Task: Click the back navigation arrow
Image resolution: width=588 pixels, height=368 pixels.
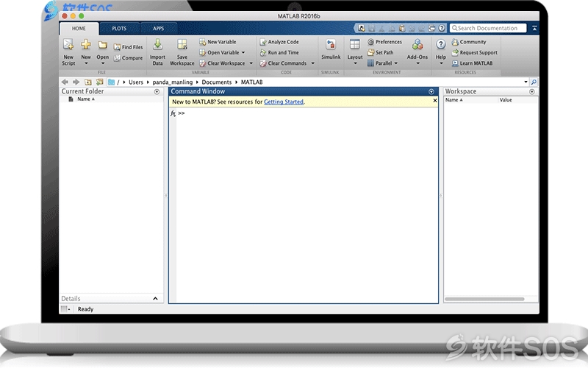Action: (x=65, y=82)
